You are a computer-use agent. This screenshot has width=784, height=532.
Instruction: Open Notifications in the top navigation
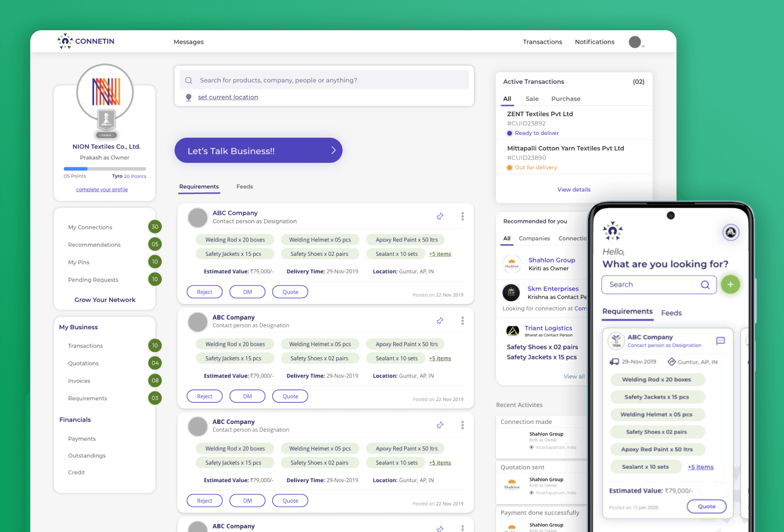point(595,42)
